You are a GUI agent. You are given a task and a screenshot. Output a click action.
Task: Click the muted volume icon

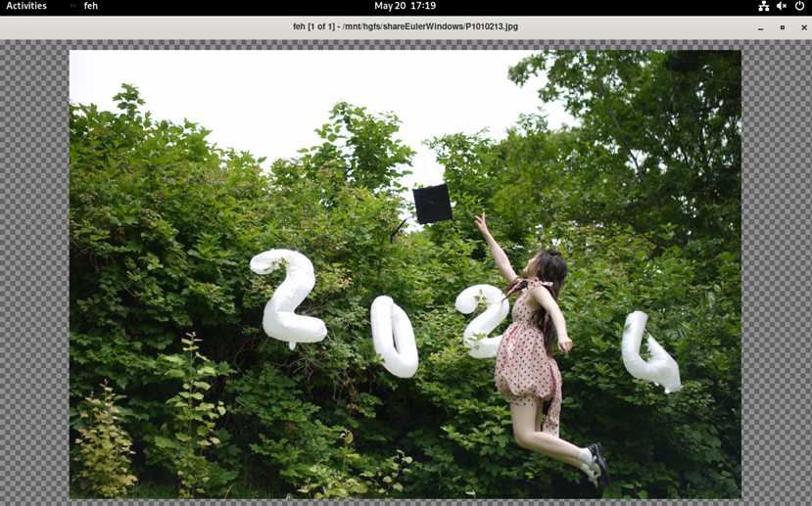782,6
